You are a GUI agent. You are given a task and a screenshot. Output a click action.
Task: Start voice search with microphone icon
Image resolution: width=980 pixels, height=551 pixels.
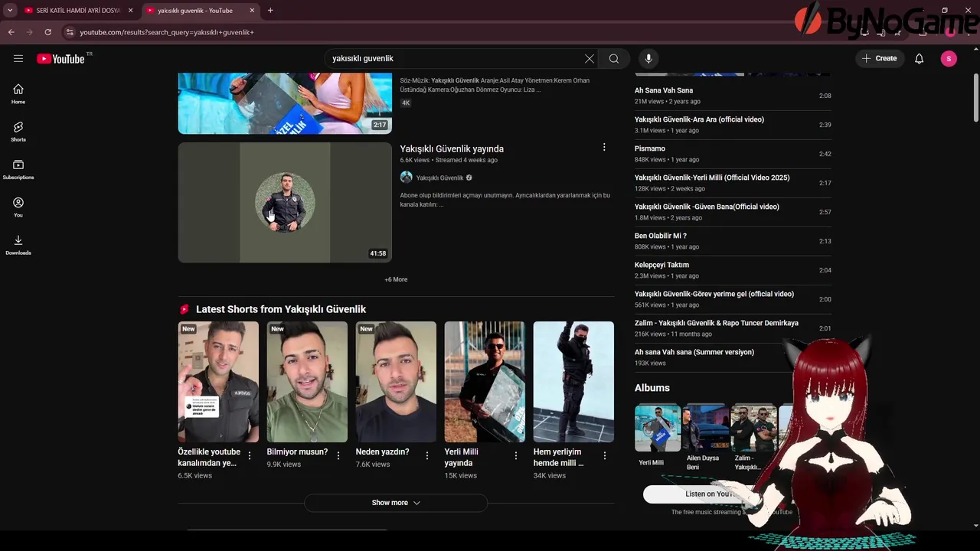648,58
